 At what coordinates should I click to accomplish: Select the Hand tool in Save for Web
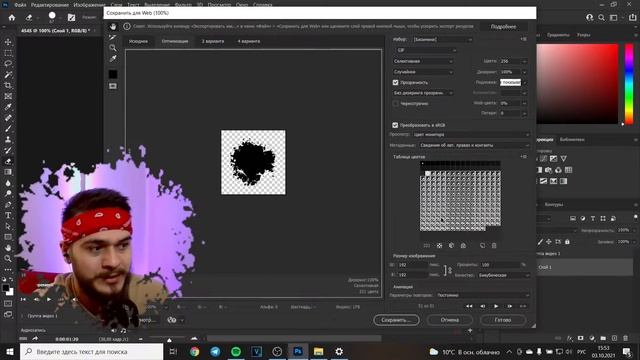coord(113,27)
